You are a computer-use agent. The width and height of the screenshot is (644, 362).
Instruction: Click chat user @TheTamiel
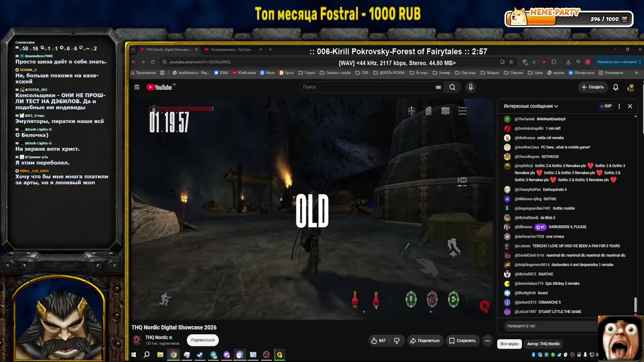[x=524, y=119]
